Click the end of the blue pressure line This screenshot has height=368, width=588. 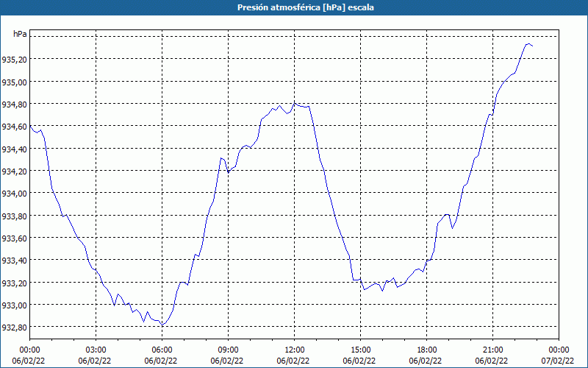[532, 46]
